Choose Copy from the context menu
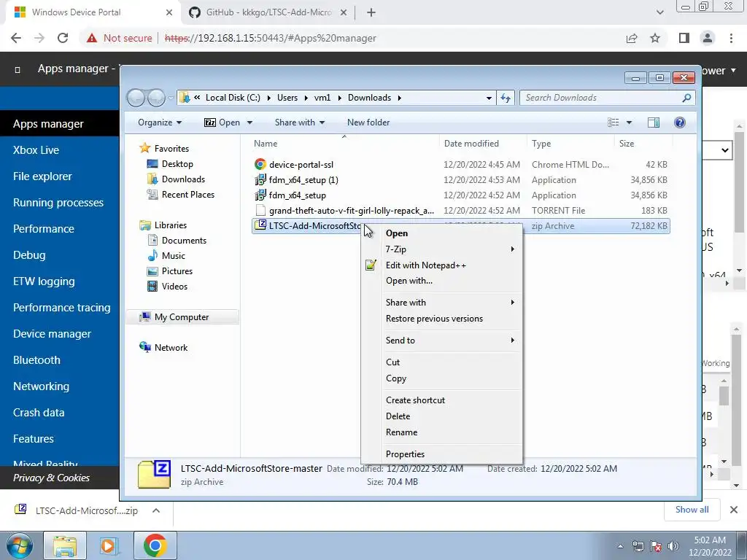747x560 pixels. [396, 378]
